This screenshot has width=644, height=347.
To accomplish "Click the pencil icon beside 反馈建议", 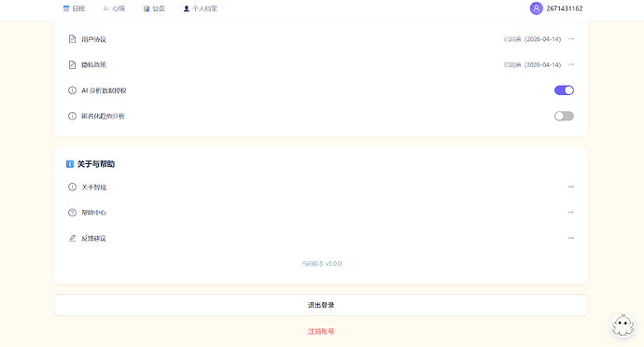I will click(x=72, y=238).
